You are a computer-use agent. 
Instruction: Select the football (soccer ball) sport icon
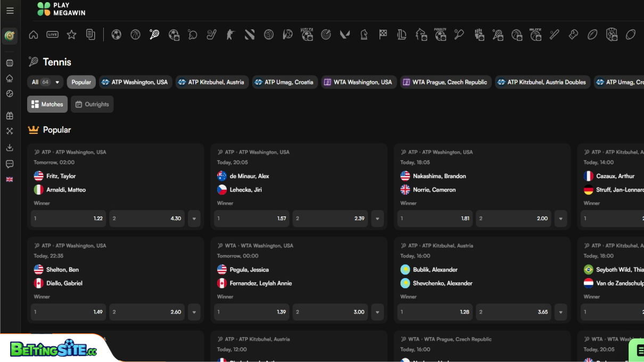click(116, 35)
